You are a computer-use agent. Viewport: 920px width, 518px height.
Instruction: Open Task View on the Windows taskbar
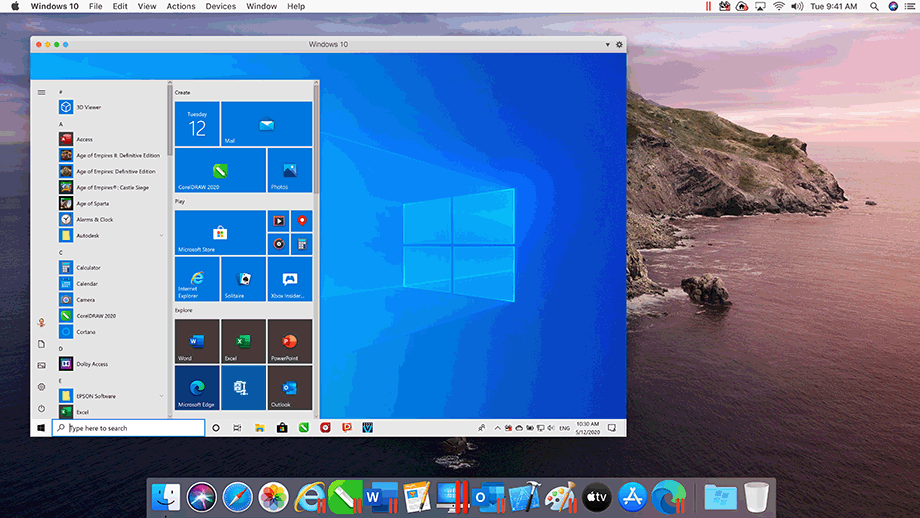pyautogui.click(x=237, y=428)
